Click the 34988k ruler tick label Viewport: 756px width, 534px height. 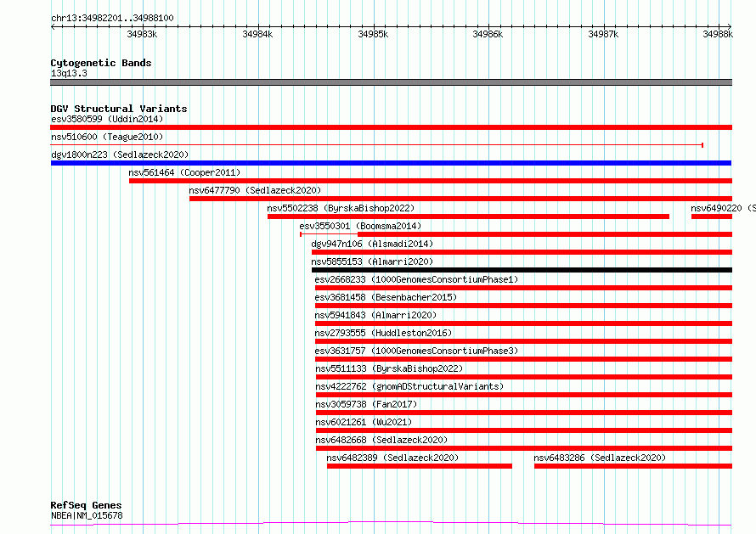click(718, 34)
